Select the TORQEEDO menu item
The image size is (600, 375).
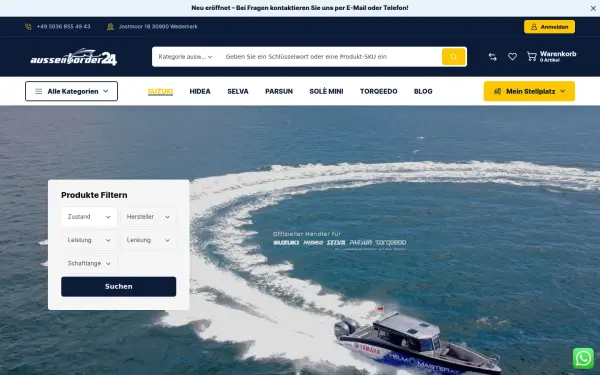click(378, 91)
